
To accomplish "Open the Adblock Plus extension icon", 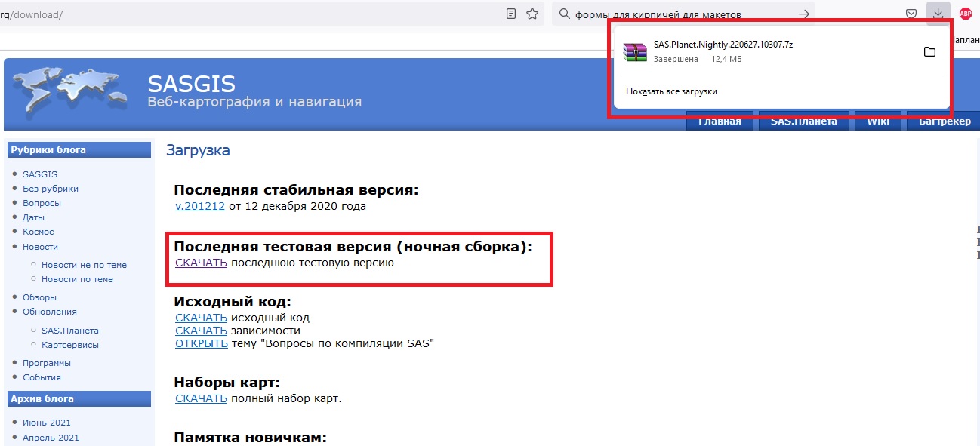I will pyautogui.click(x=965, y=14).
